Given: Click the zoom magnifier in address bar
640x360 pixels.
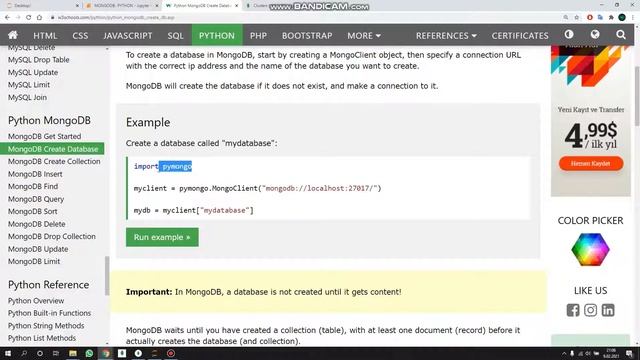Looking at the screenshot, I should pyautogui.click(x=566, y=18).
